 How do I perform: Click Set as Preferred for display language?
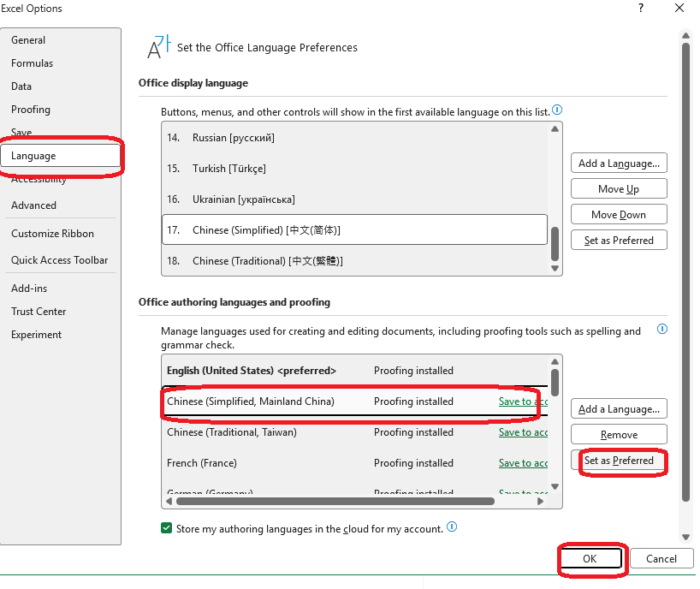619,241
